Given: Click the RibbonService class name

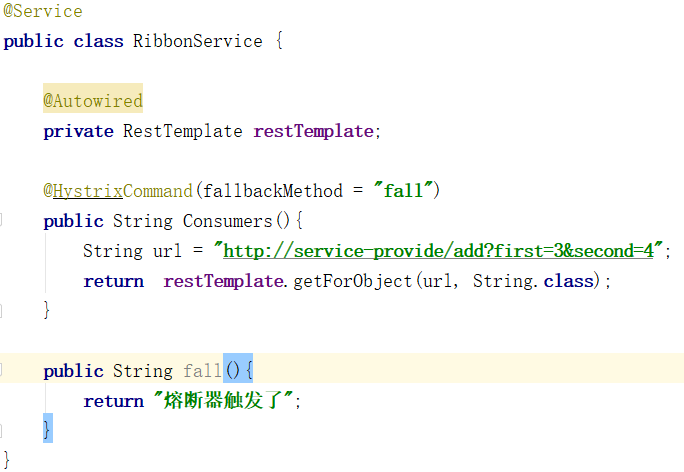Looking at the screenshot, I should click(x=198, y=41).
